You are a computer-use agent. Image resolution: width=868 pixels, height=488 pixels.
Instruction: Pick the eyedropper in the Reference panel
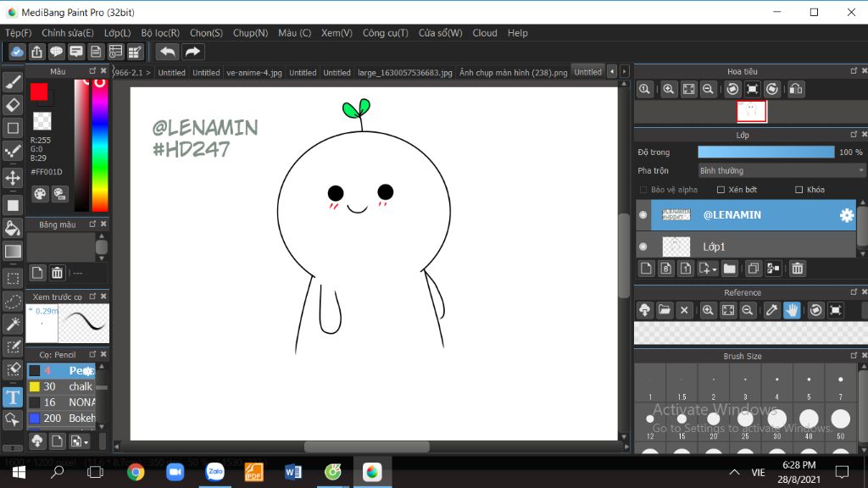click(x=771, y=310)
